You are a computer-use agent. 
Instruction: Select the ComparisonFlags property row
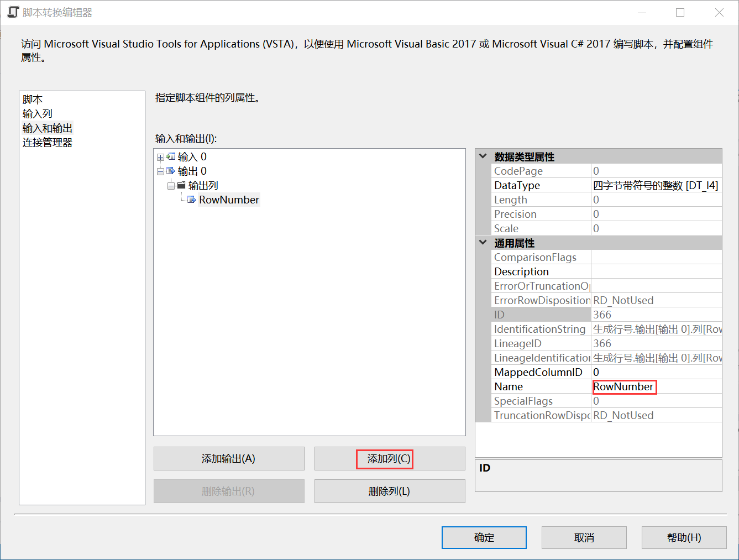pyautogui.click(x=606, y=257)
